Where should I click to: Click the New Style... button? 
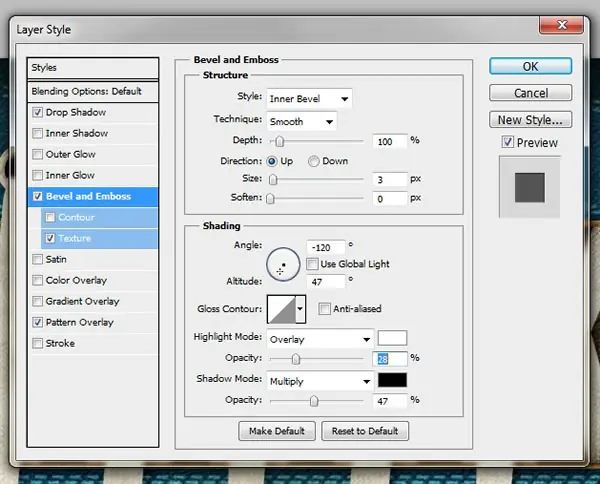(530, 120)
